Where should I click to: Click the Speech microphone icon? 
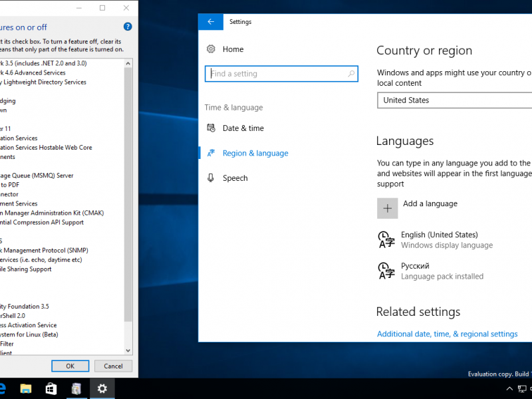(211, 178)
